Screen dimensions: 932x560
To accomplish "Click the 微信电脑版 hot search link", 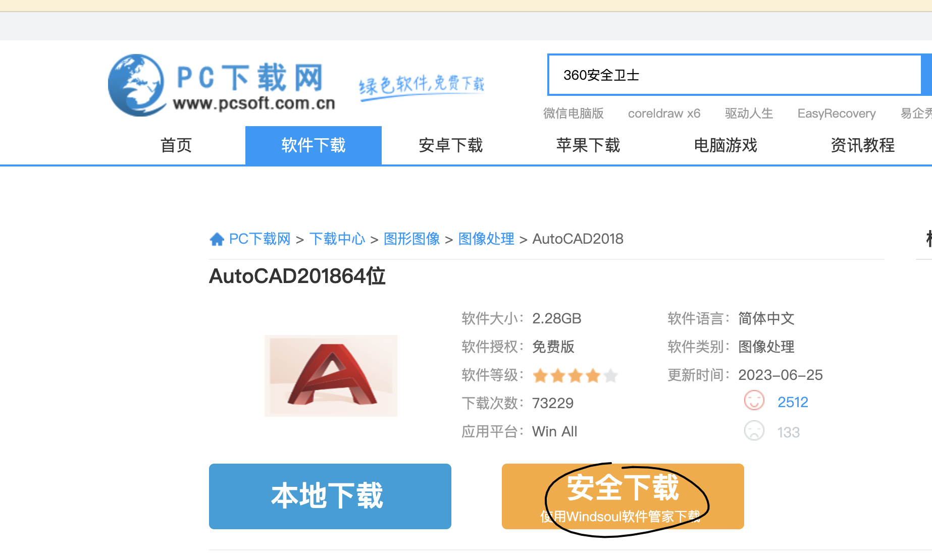I will pyautogui.click(x=574, y=114).
